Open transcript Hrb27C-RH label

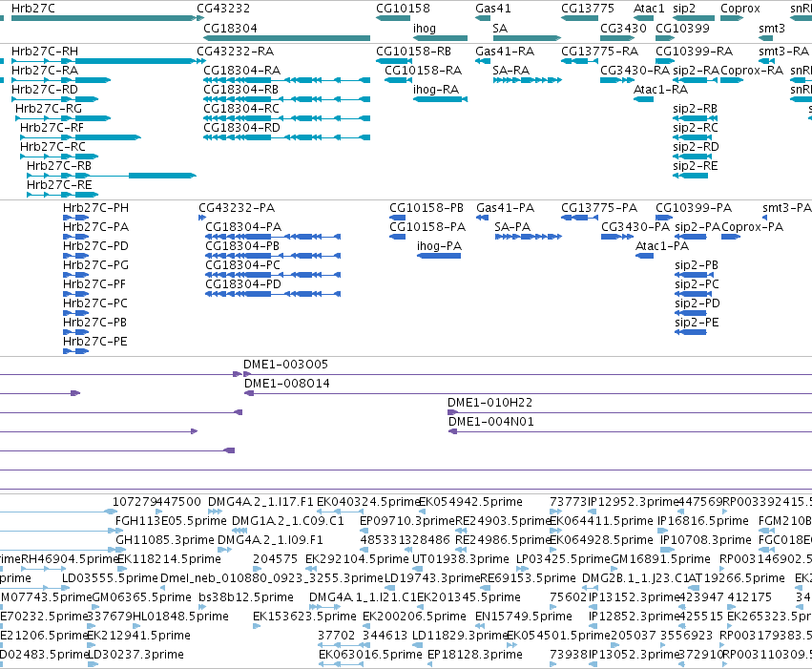(x=45, y=51)
